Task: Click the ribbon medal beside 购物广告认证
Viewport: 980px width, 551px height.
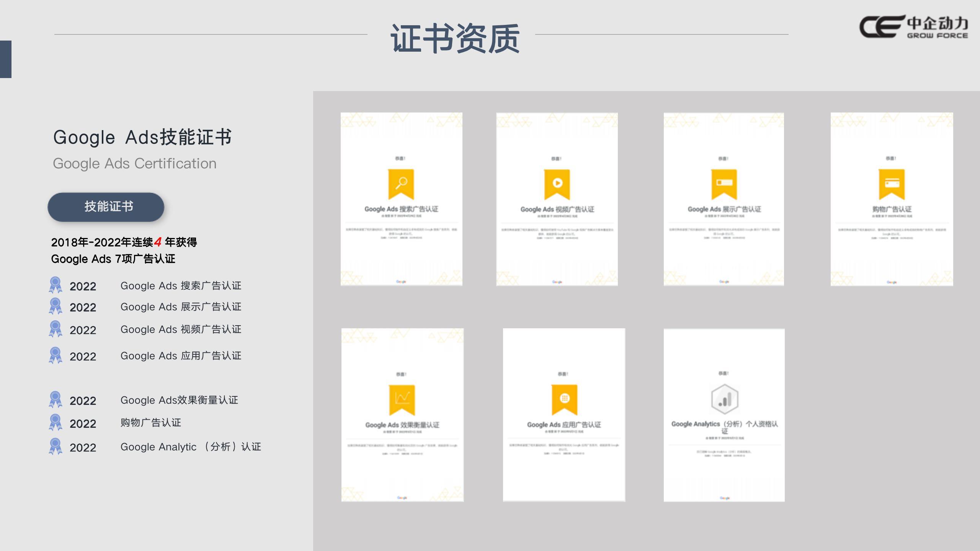Action: [x=56, y=422]
